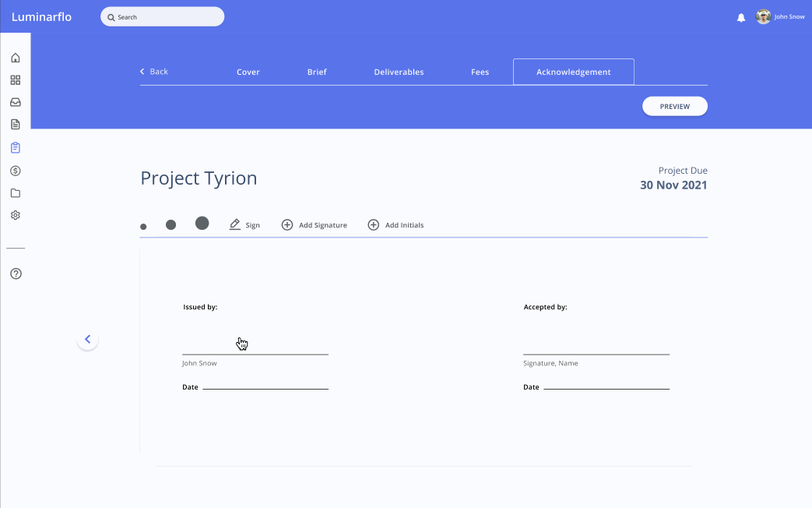
Task: Select the clipboard proposals icon in sidebar
Action: tap(16, 148)
